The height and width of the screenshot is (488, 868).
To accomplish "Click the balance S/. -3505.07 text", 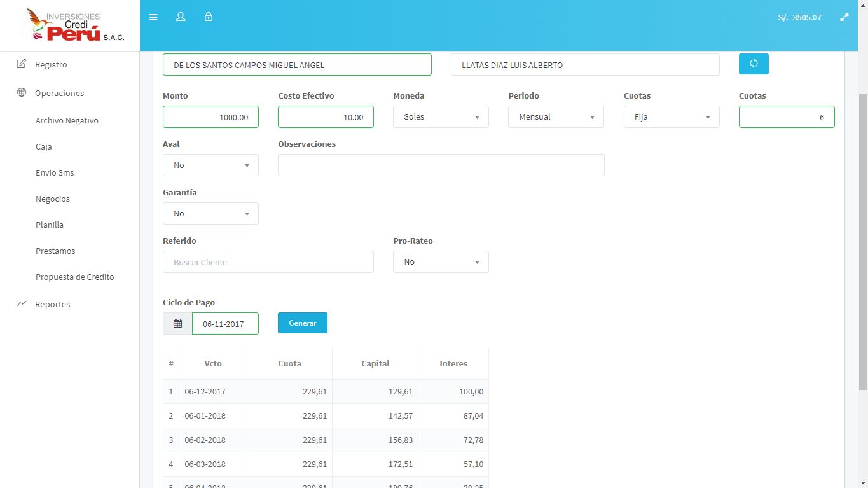I will pos(799,17).
